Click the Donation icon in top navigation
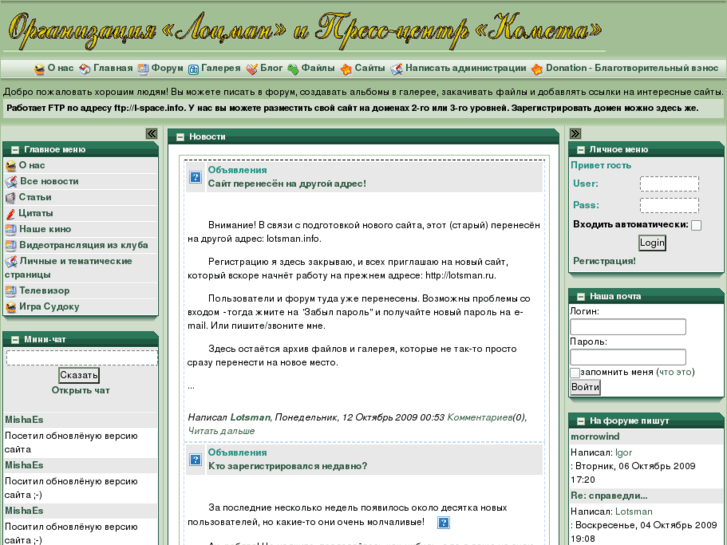727x545 pixels. click(x=537, y=69)
